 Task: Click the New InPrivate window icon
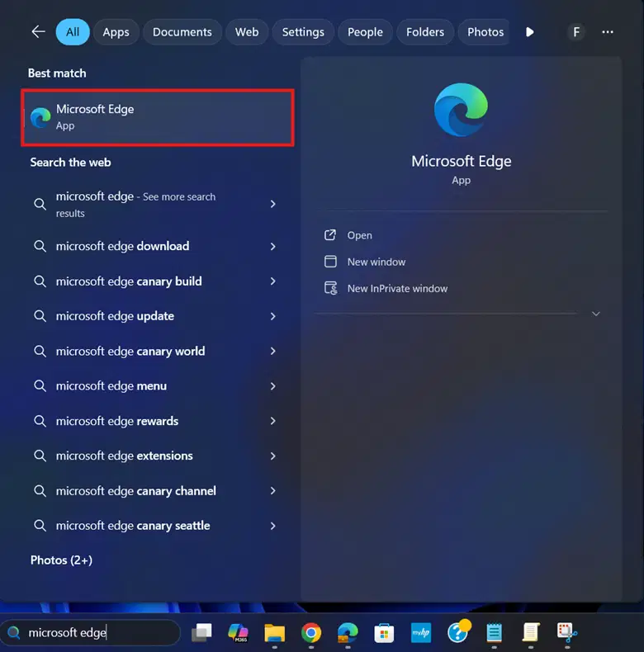tap(331, 288)
